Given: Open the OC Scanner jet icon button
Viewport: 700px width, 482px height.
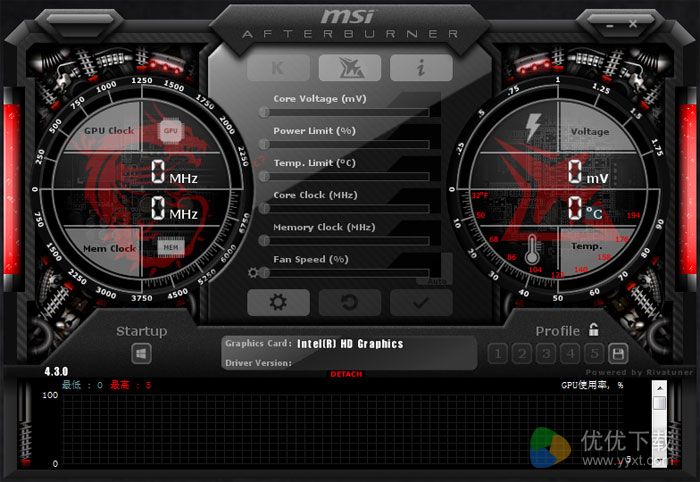Looking at the screenshot, I should click(350, 68).
